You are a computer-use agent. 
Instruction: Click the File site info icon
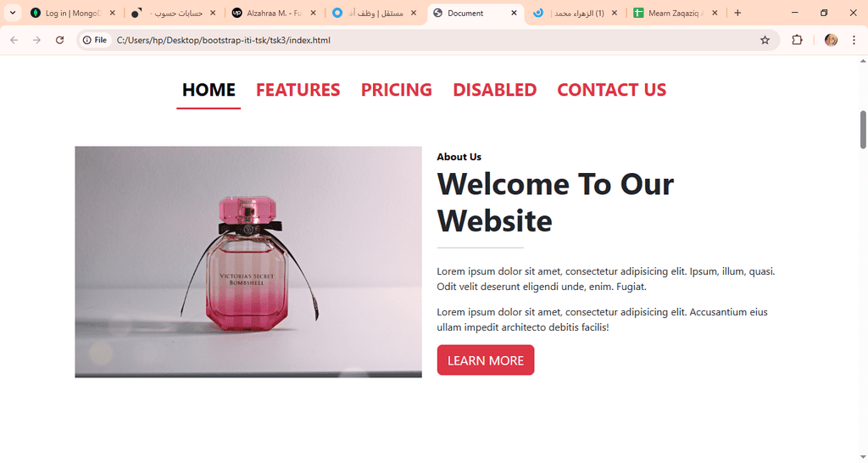(x=95, y=40)
